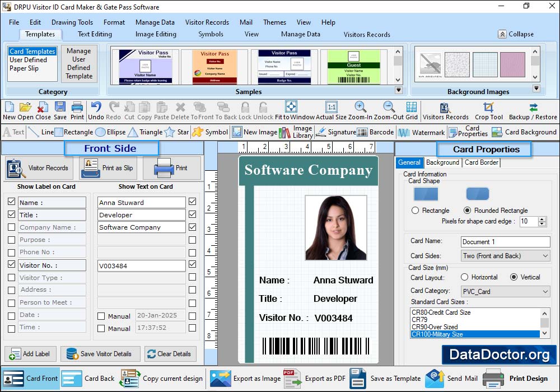Viewport: 560px width, 392px height.
Task: Open the Manage Data menu
Action: 155,22
